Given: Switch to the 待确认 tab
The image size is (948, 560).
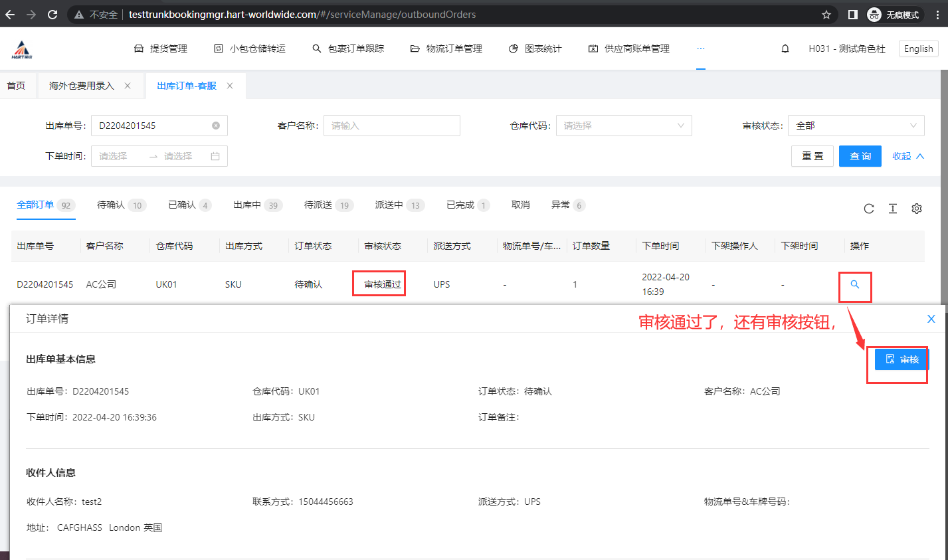Looking at the screenshot, I should click(x=112, y=205).
